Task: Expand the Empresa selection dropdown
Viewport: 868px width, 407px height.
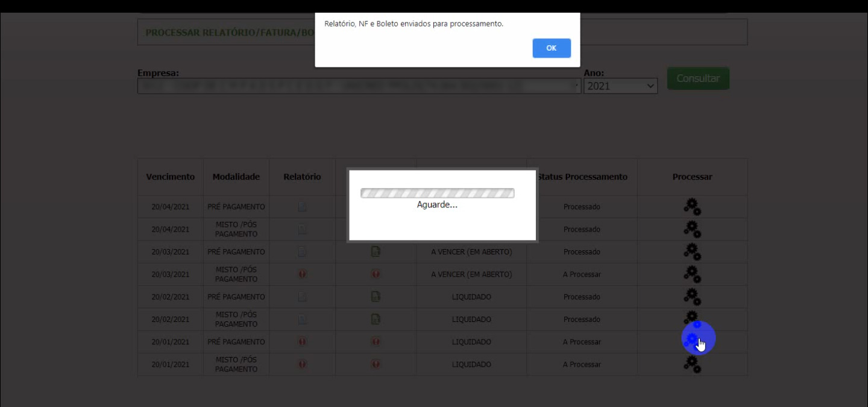Action: (x=359, y=86)
